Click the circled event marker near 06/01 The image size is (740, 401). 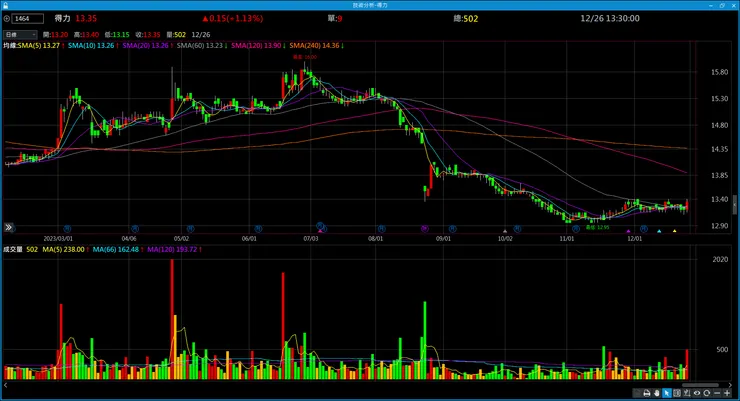[258, 229]
